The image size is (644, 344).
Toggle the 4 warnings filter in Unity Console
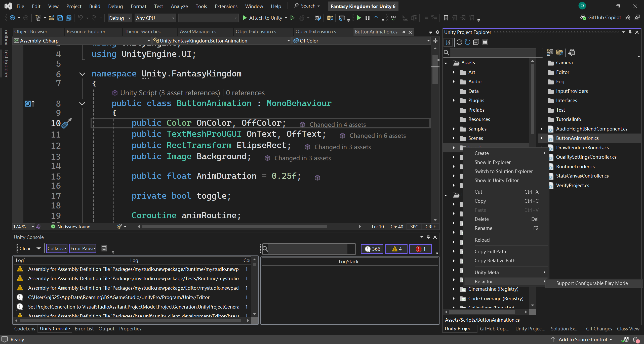[396, 249]
